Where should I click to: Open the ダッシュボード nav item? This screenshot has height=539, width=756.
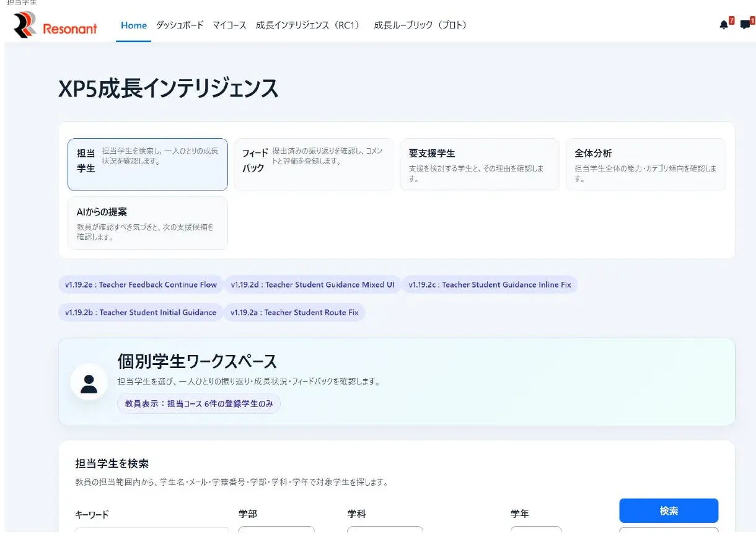pyautogui.click(x=180, y=25)
